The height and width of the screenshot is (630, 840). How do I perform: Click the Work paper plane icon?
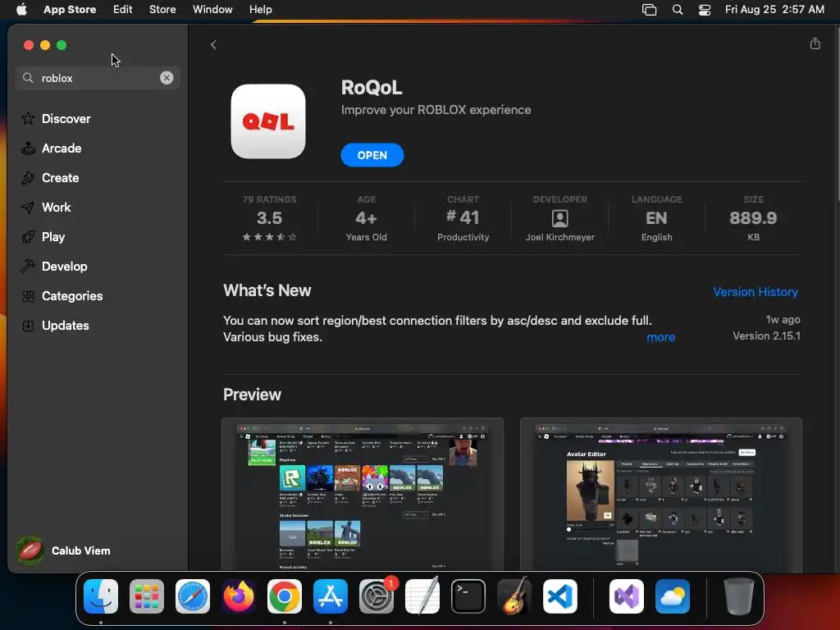(x=28, y=208)
